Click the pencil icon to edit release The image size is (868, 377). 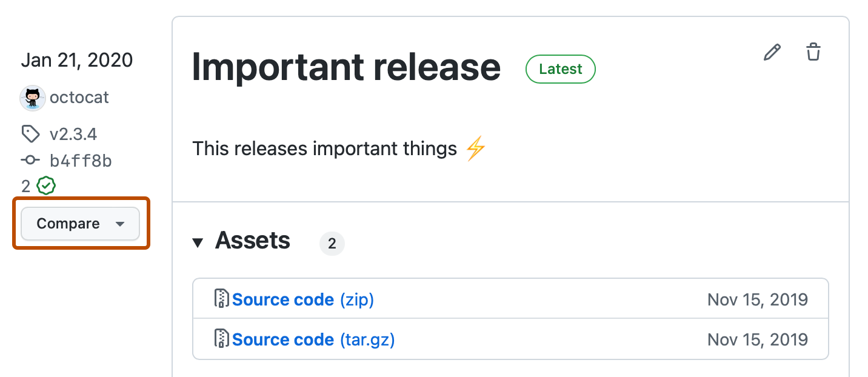pos(772,53)
